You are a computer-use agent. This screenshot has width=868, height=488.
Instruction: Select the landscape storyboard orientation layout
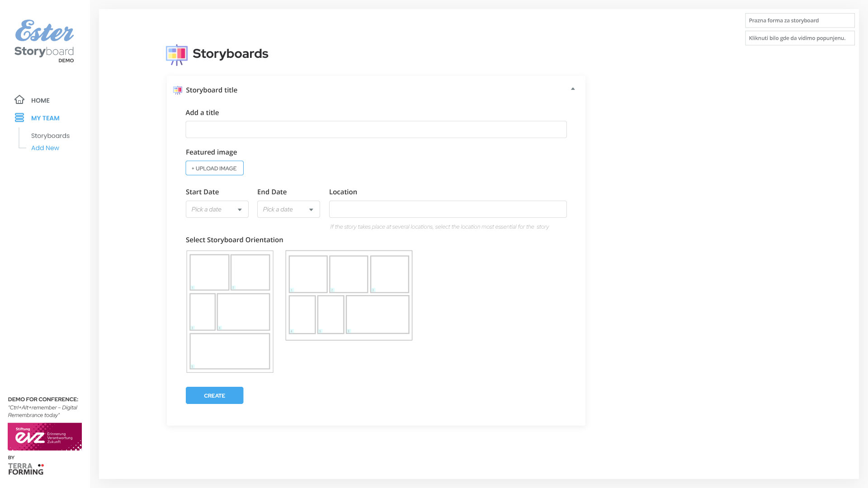[x=349, y=295]
